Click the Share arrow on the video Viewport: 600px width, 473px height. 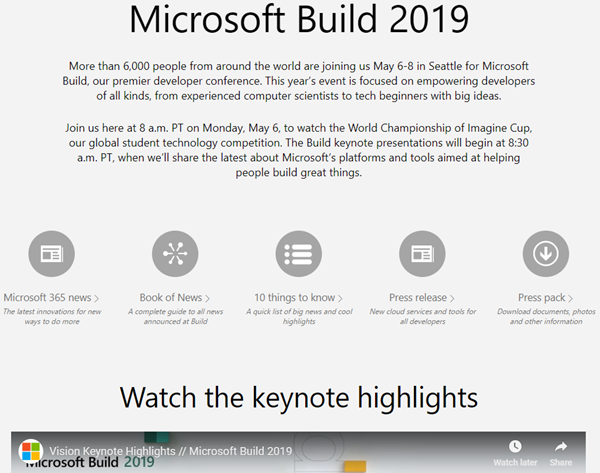tap(561, 446)
